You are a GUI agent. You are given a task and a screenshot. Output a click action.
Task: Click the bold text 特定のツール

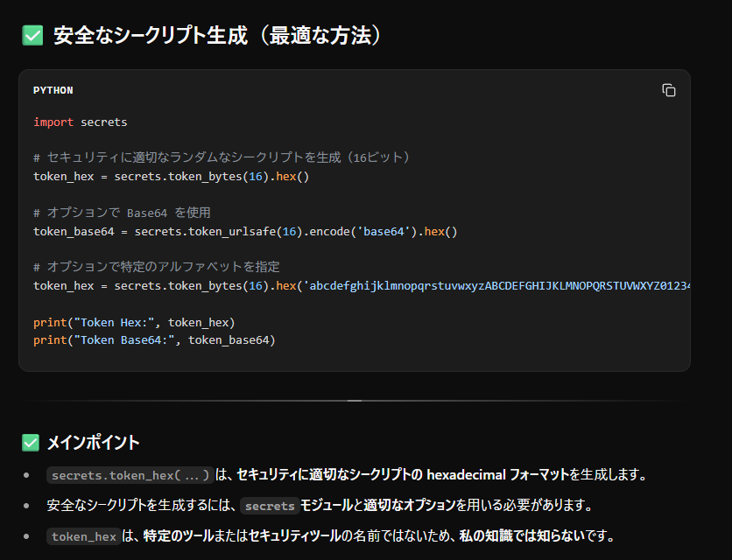(179, 535)
